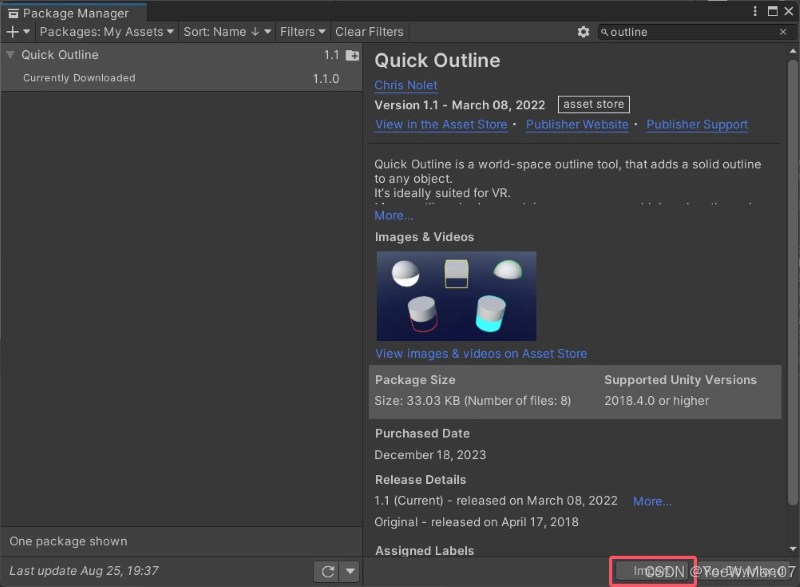The height and width of the screenshot is (587, 800).
Task: Open the add package plus menu
Action: pos(18,32)
